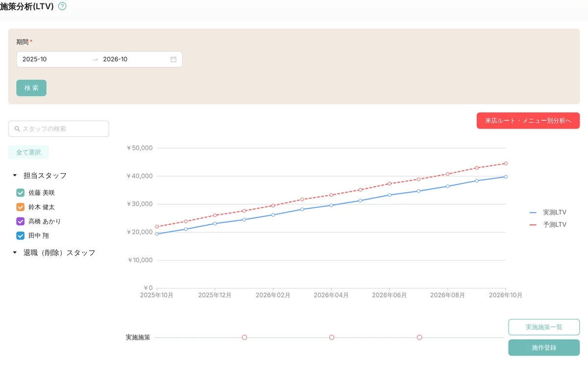Click the magnifier icon in staff search

[18, 129]
